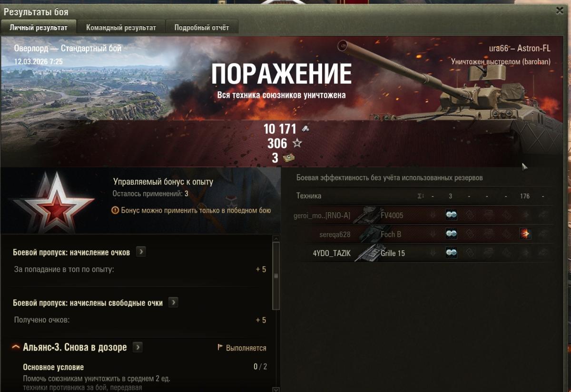Select the Личный результат tab

(x=39, y=28)
